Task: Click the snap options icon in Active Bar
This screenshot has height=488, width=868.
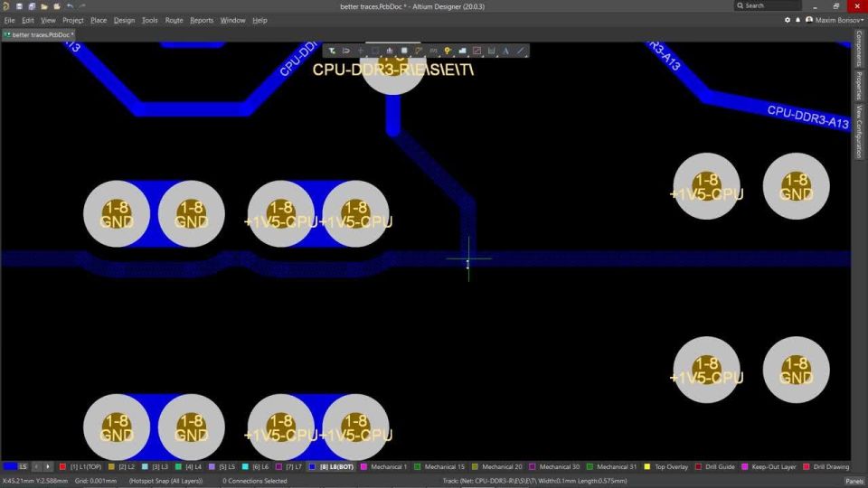Action: pyautogui.click(x=346, y=51)
